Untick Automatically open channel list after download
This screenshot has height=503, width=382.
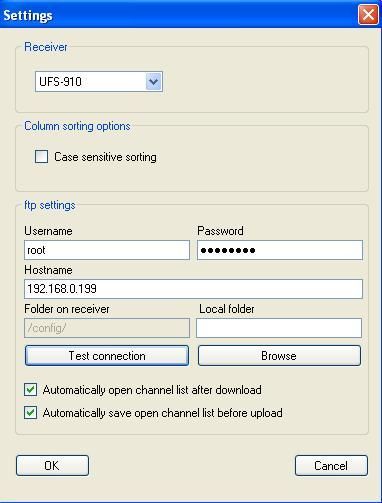click(30, 389)
